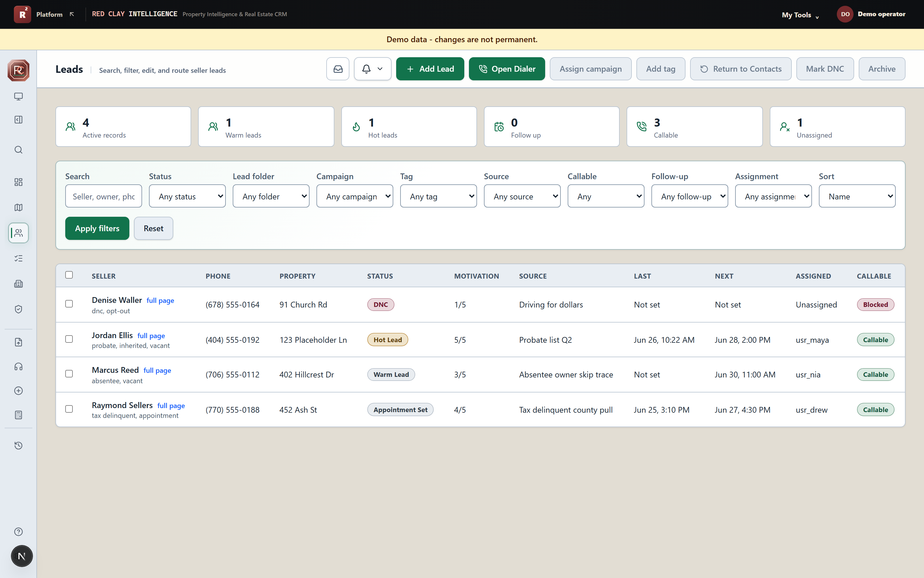Open the Follow-up dropdown
Viewport: 924px width, 578px height.
690,196
